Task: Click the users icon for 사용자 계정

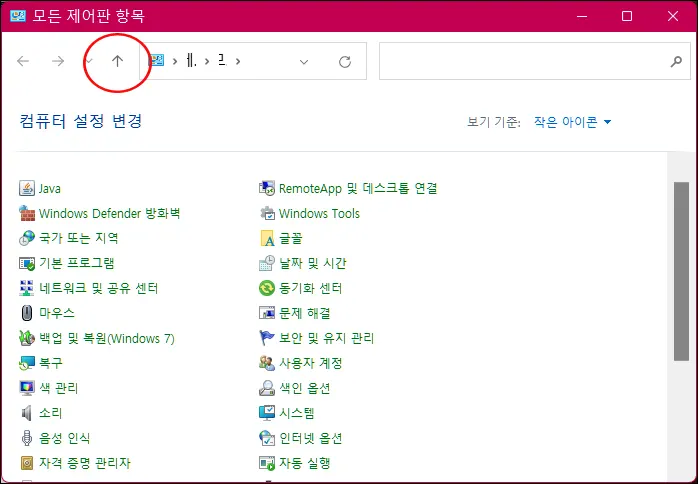Action: pos(267,363)
